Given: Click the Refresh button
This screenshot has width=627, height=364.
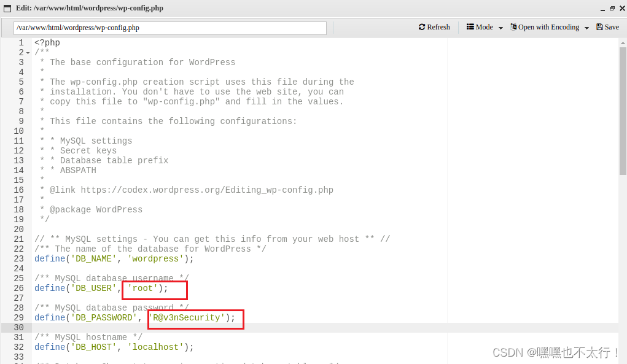Looking at the screenshot, I should point(434,27).
